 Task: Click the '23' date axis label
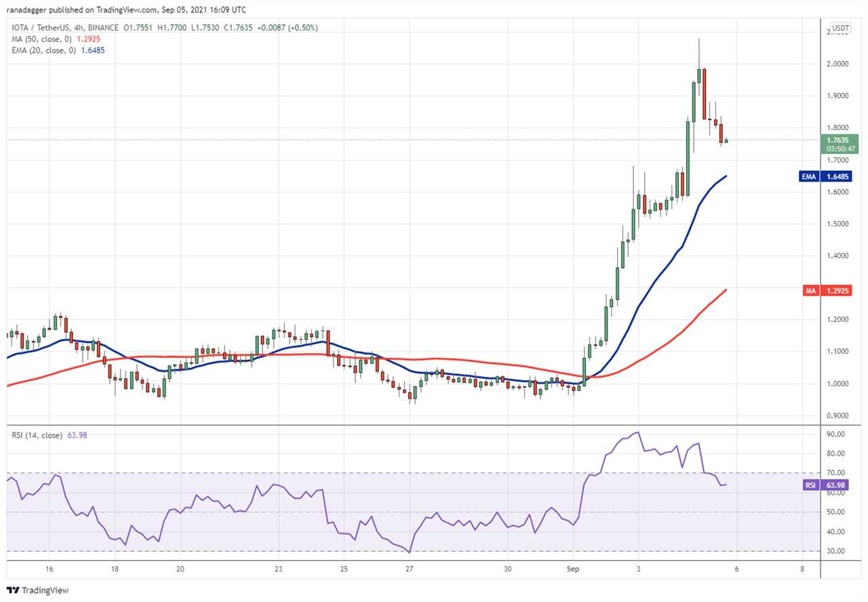pyautogui.click(x=278, y=570)
